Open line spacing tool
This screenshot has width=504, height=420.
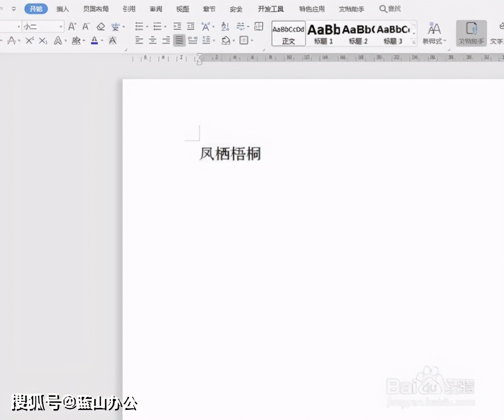[206, 40]
